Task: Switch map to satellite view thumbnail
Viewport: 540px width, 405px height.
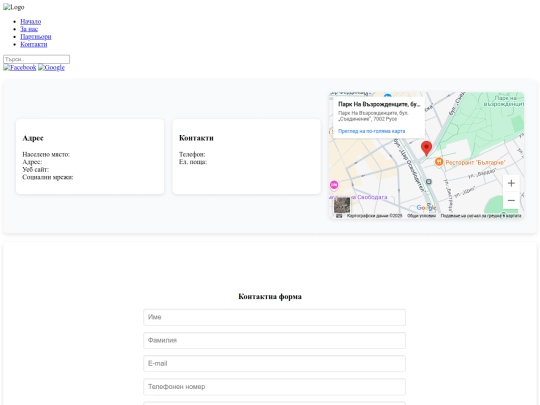Action: click(x=342, y=205)
